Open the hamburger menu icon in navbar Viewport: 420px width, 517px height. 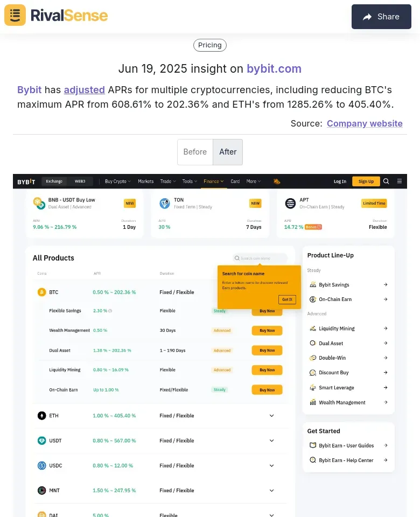point(399,181)
